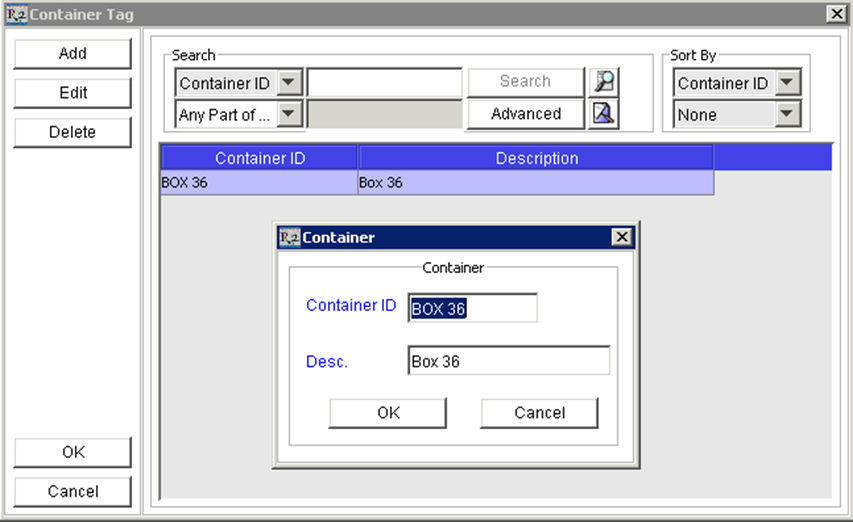Open the Sort By Container ID dropdown
Viewport: 853px width, 522px height.
coord(788,83)
